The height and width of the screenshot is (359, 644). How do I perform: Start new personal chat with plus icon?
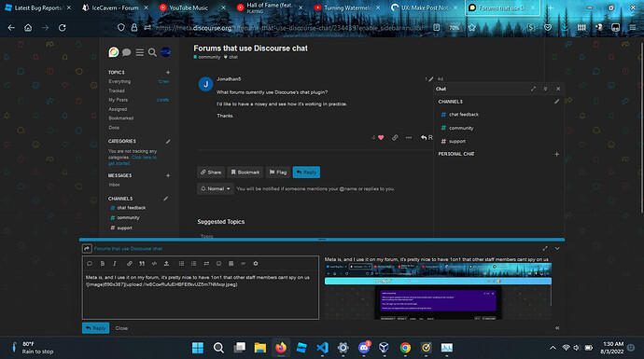(x=556, y=154)
